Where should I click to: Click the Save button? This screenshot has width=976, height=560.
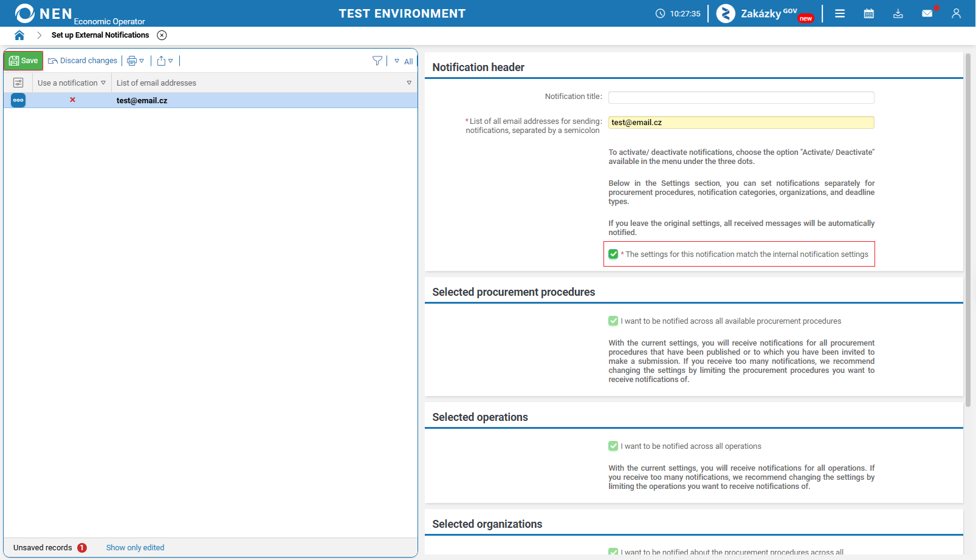tap(24, 61)
